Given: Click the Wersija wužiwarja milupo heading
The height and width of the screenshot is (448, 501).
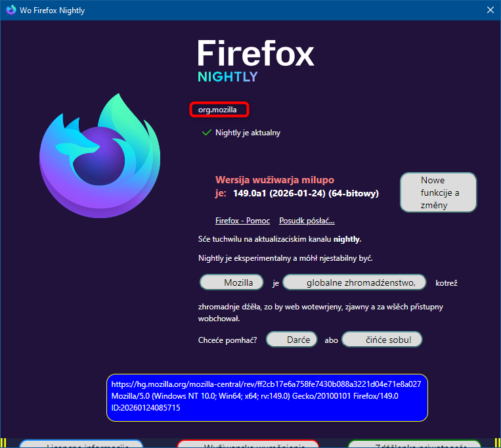Looking at the screenshot, I should pyautogui.click(x=274, y=180).
